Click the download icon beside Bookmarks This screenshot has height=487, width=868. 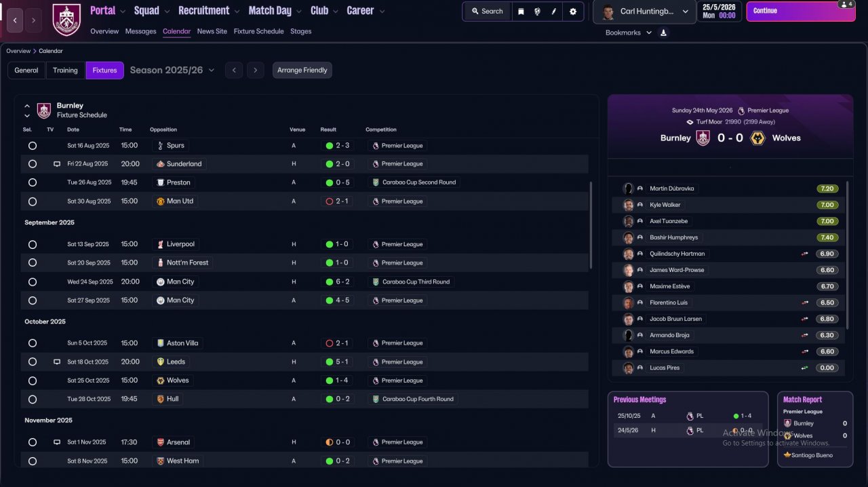click(x=663, y=33)
